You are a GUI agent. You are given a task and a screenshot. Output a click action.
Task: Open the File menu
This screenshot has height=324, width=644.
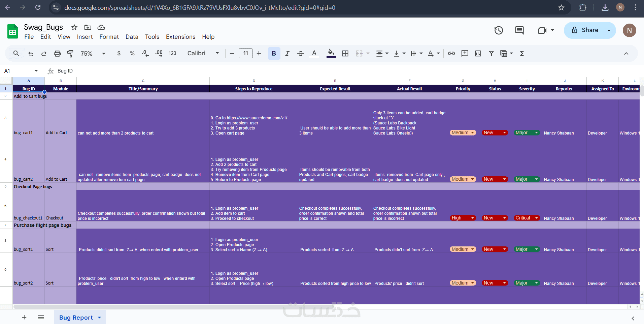[x=29, y=37]
